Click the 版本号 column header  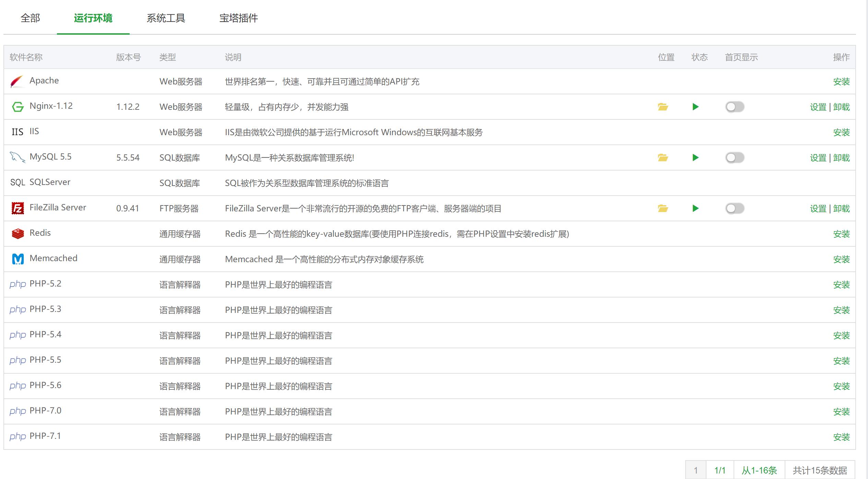coord(128,57)
